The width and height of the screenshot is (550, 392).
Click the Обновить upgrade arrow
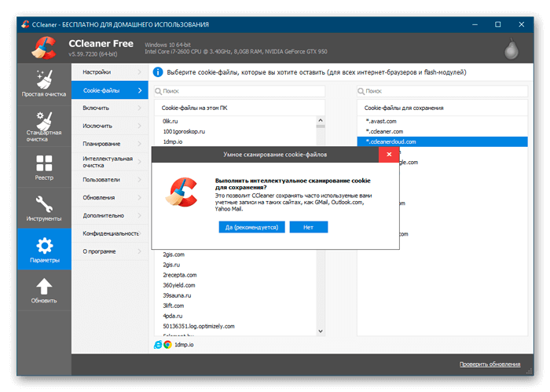44,291
